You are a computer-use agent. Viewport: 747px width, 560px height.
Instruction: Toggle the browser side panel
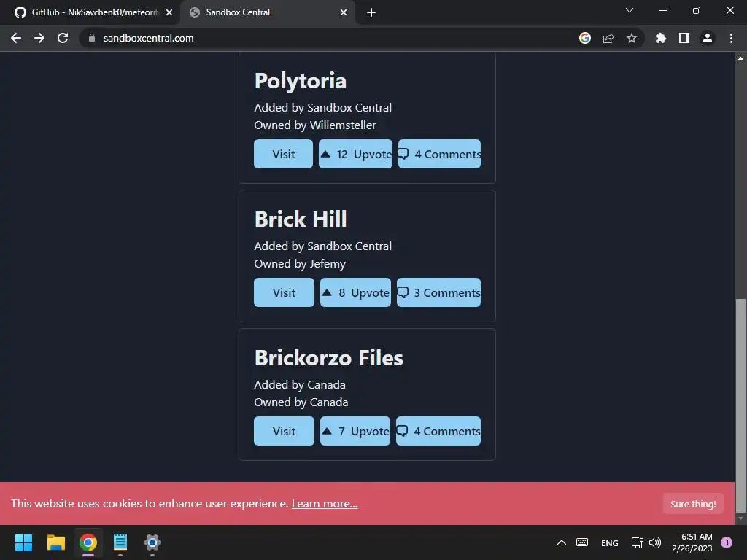684,38
